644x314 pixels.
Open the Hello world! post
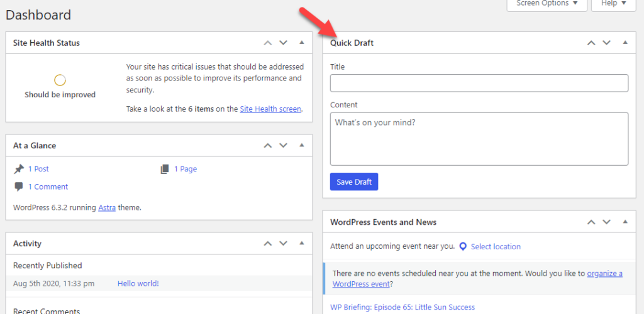click(138, 283)
